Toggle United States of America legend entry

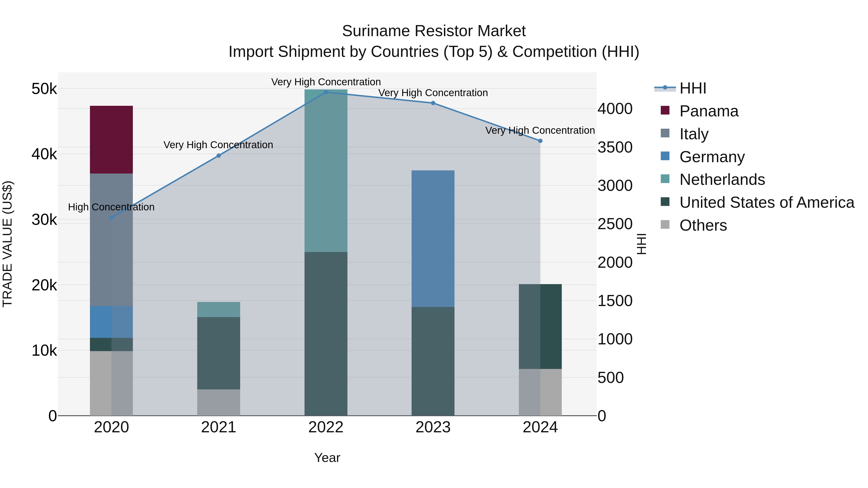(758, 202)
